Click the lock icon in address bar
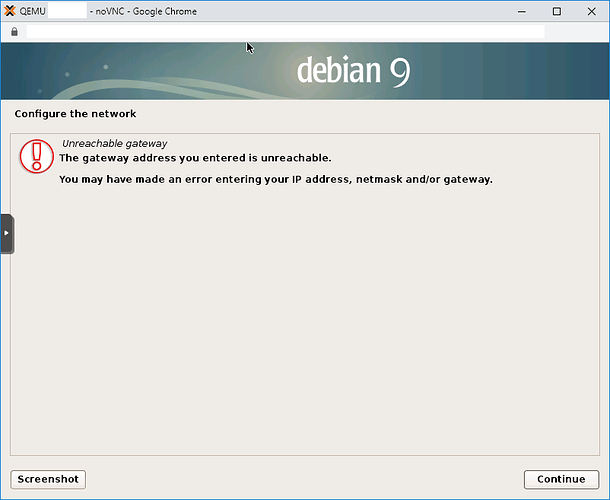This screenshot has height=500, width=610. [x=14, y=31]
